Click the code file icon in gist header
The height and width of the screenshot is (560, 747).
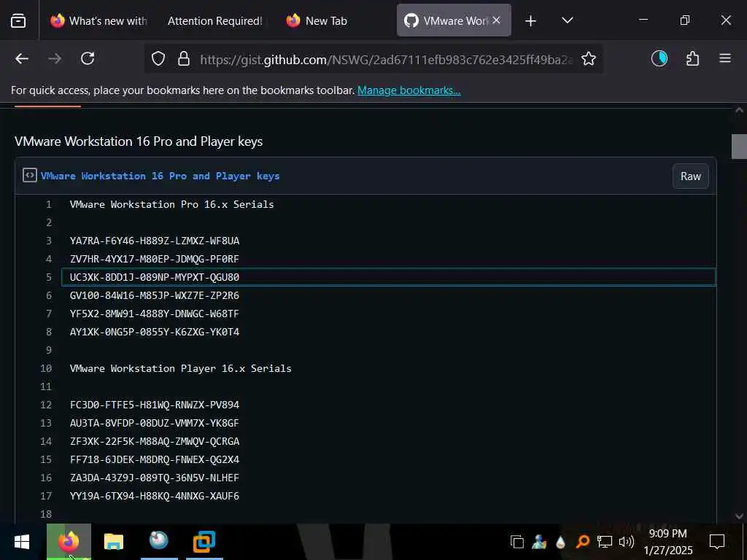(x=29, y=175)
